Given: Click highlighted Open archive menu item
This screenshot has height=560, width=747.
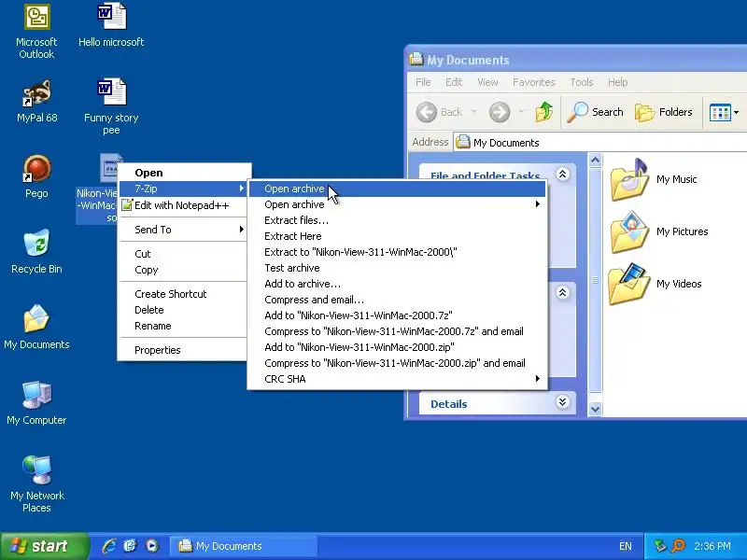Looking at the screenshot, I should 398,189.
